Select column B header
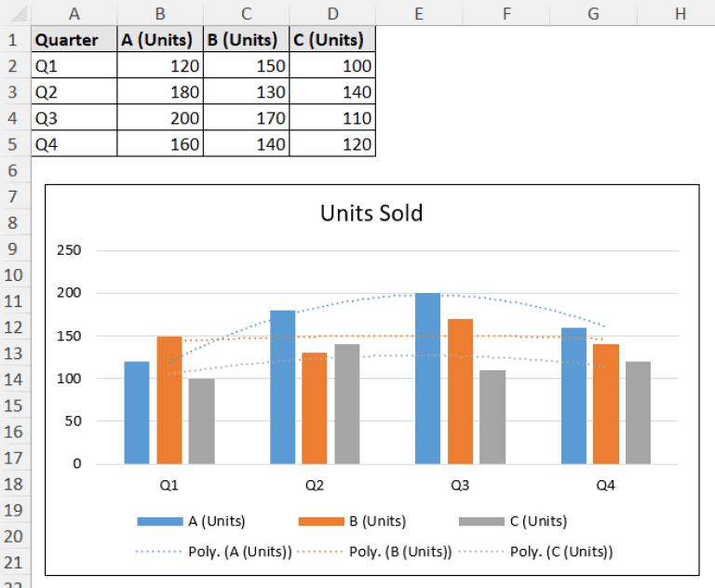 (x=160, y=13)
